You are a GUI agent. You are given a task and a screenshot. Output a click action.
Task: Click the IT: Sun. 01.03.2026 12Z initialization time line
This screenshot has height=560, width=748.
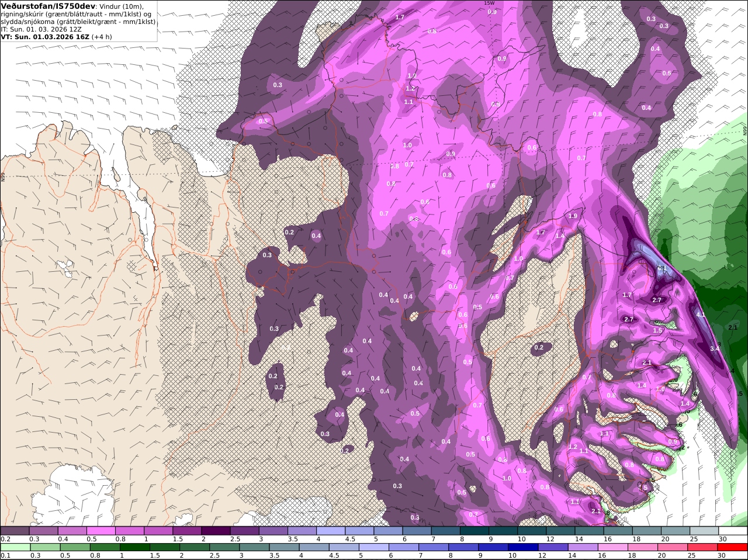pos(41,29)
